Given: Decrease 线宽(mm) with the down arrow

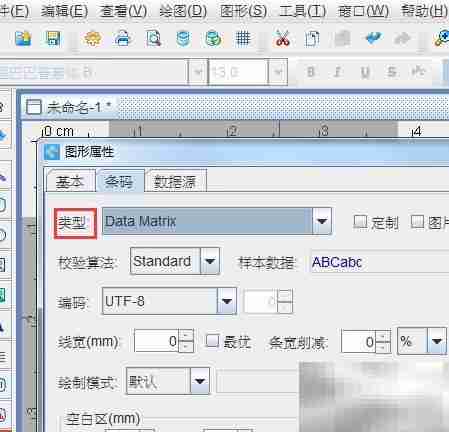Looking at the screenshot, I should (x=186, y=347).
